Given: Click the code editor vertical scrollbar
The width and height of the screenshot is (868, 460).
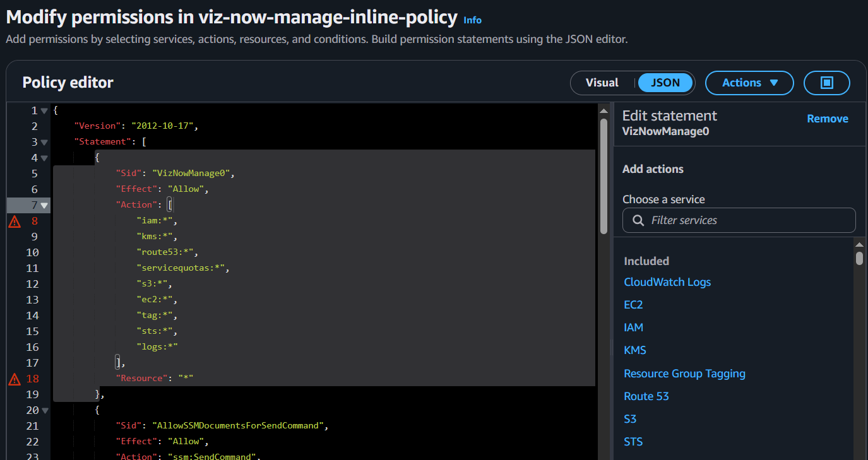Looking at the screenshot, I should (603, 177).
